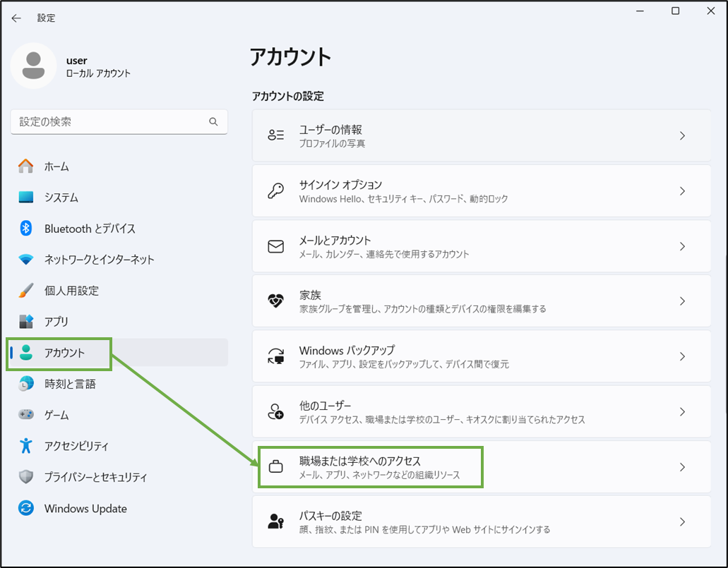
Task: Click the アクセシビリティ figure icon
Action: pyautogui.click(x=26, y=445)
